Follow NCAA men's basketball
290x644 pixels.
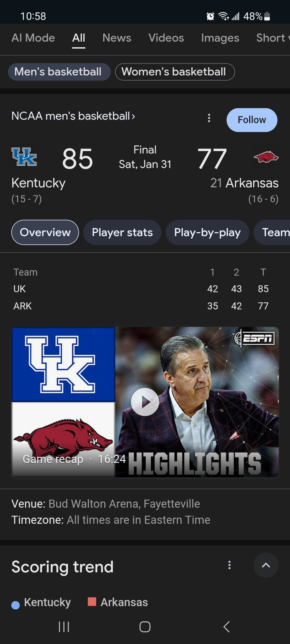[x=252, y=120]
